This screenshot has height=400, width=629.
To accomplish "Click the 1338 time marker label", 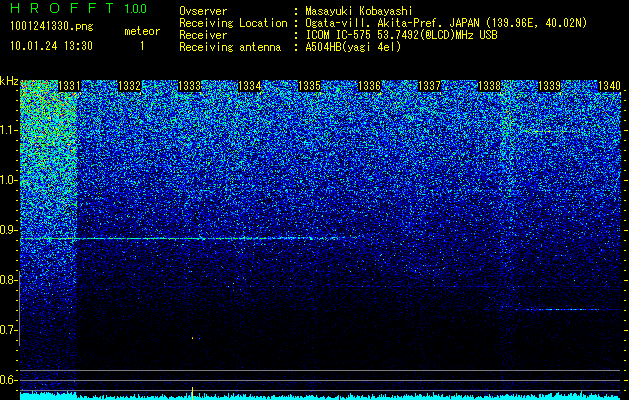I will point(490,86).
